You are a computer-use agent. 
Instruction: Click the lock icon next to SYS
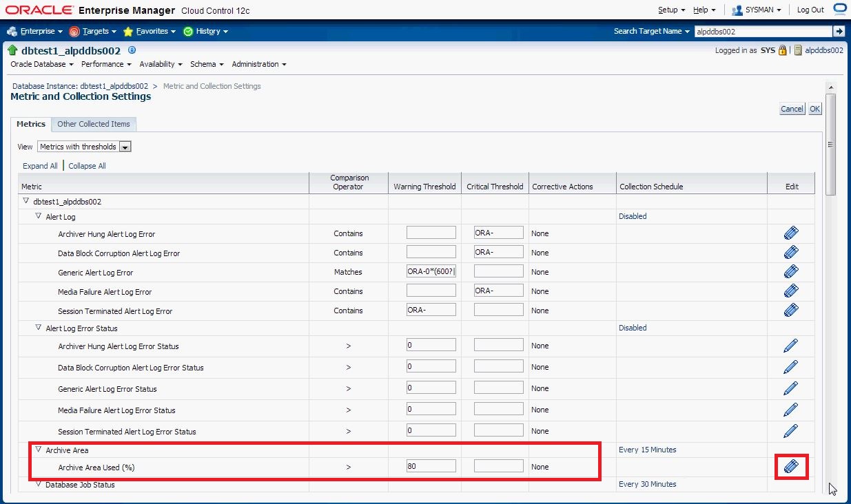click(783, 50)
